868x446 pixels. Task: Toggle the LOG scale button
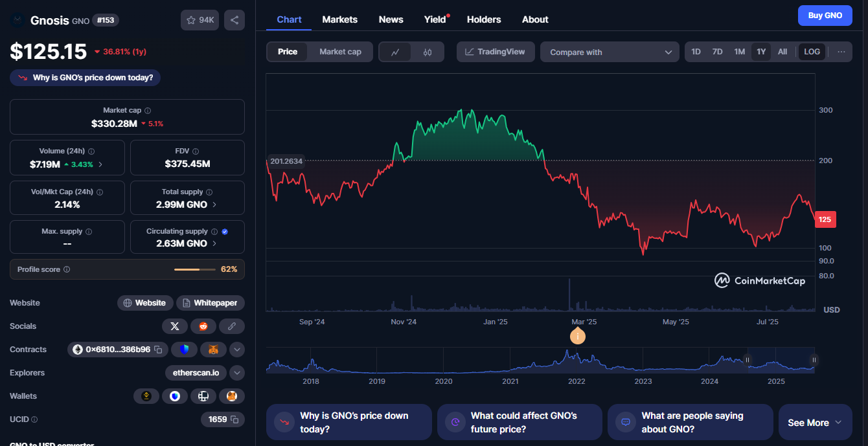click(x=812, y=52)
